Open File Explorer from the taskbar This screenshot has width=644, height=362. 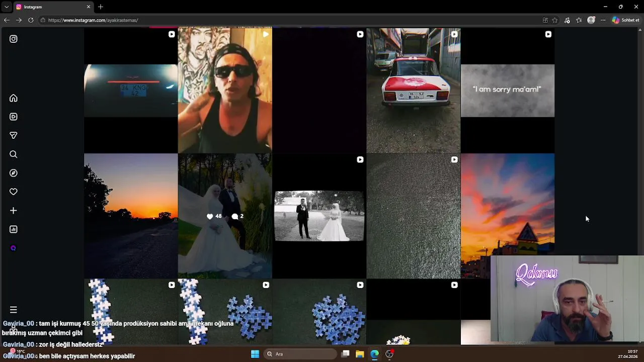[x=360, y=354]
